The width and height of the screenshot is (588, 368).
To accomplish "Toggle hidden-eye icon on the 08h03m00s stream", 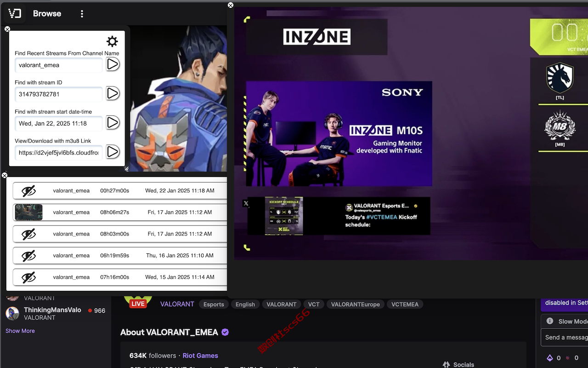I will tap(28, 234).
